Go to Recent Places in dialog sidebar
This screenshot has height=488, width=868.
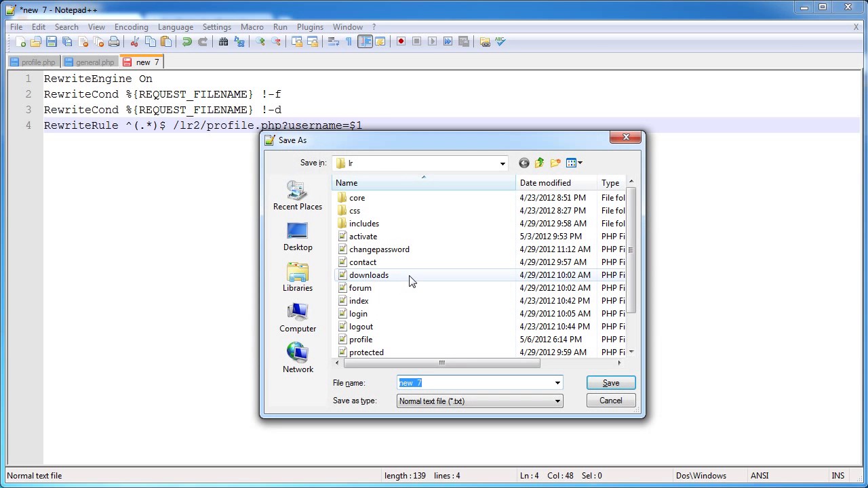pos(298,197)
